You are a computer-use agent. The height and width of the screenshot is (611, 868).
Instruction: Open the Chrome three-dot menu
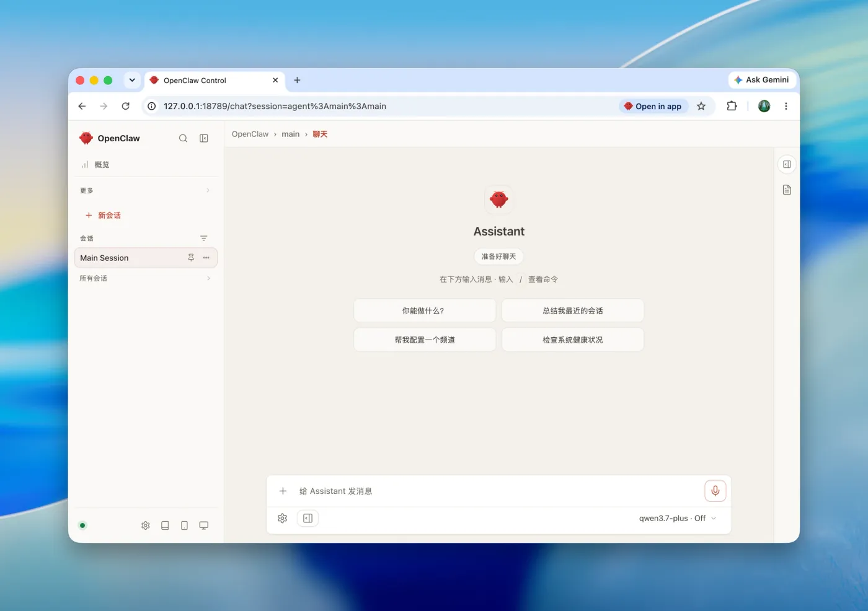[x=786, y=106]
